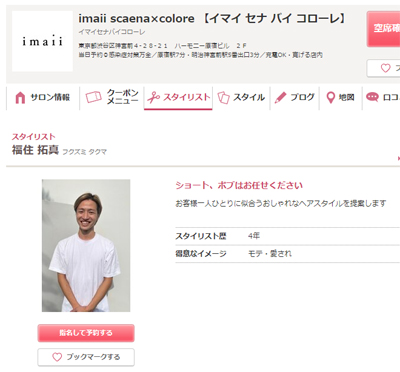Click the style cards icon

pyautogui.click(x=224, y=97)
